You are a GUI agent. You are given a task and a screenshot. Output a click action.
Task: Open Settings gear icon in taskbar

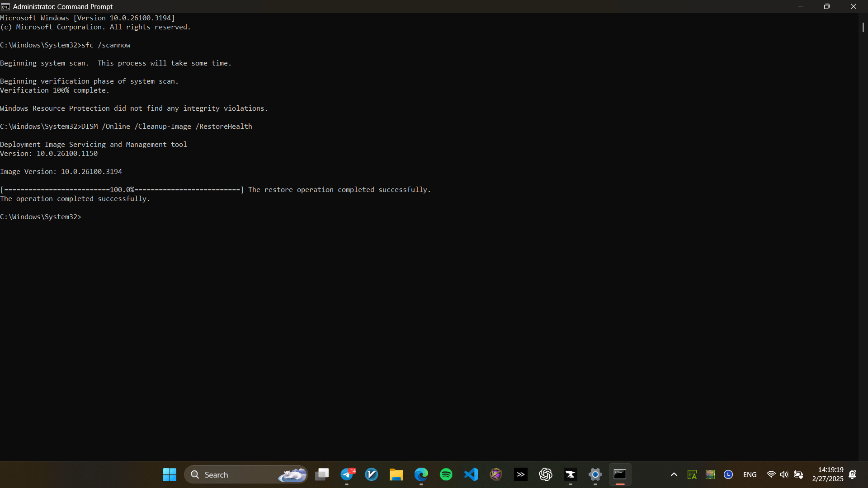click(x=595, y=474)
